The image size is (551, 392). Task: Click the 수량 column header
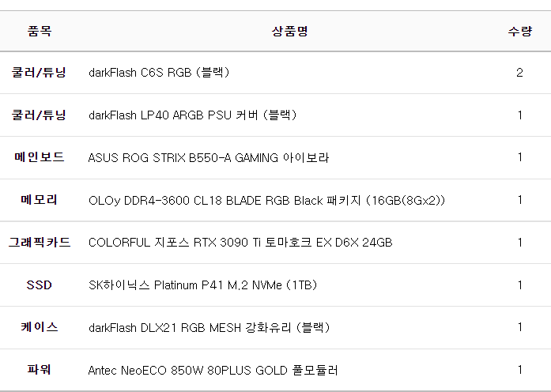coord(519,32)
